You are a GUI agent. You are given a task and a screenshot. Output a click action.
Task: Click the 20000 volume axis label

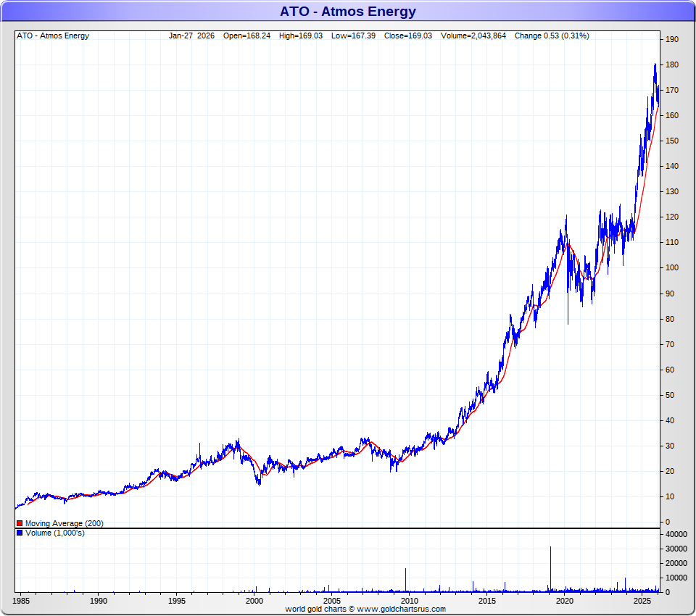tap(676, 563)
